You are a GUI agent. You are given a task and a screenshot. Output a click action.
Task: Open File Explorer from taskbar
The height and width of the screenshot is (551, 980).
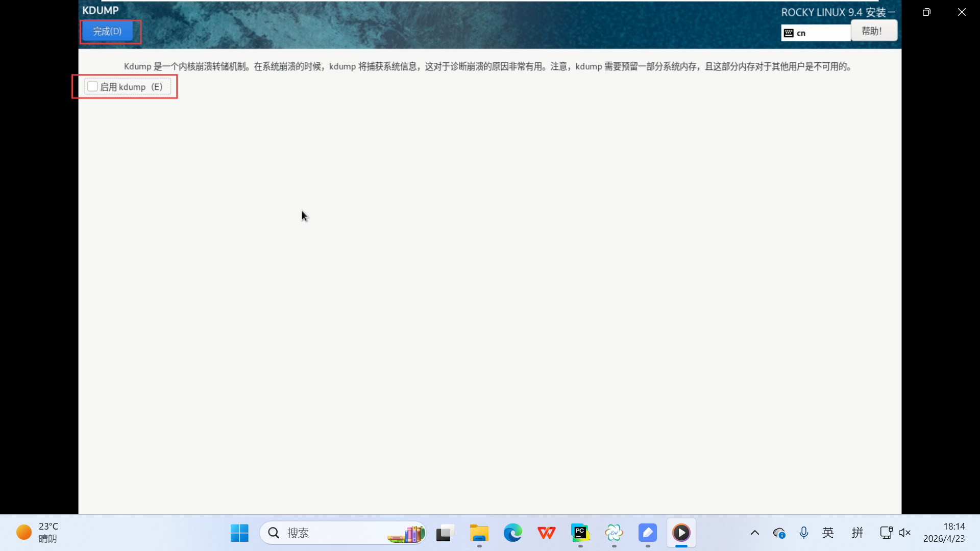tap(479, 533)
